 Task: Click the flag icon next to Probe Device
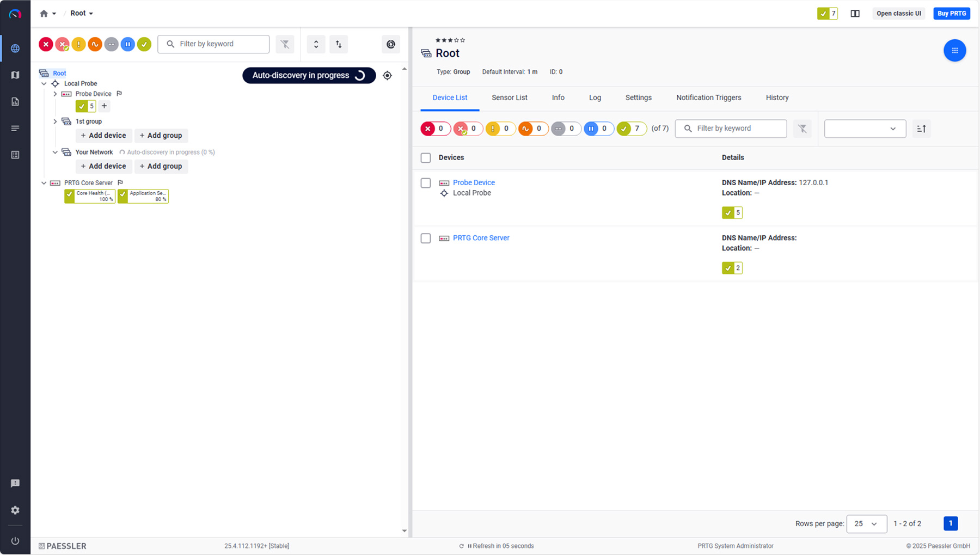(119, 94)
